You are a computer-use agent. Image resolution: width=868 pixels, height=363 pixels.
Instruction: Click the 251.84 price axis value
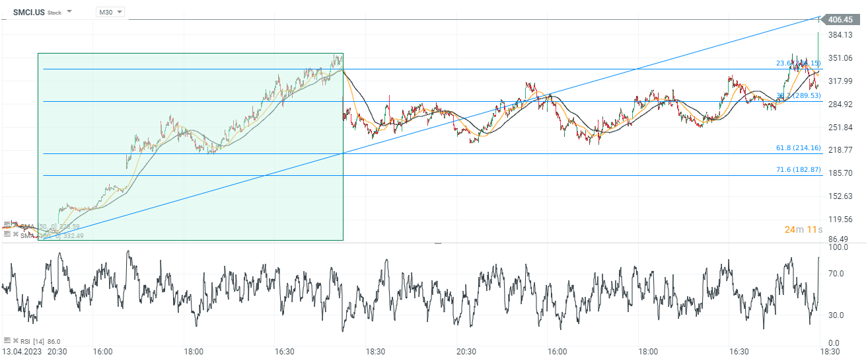(840, 127)
